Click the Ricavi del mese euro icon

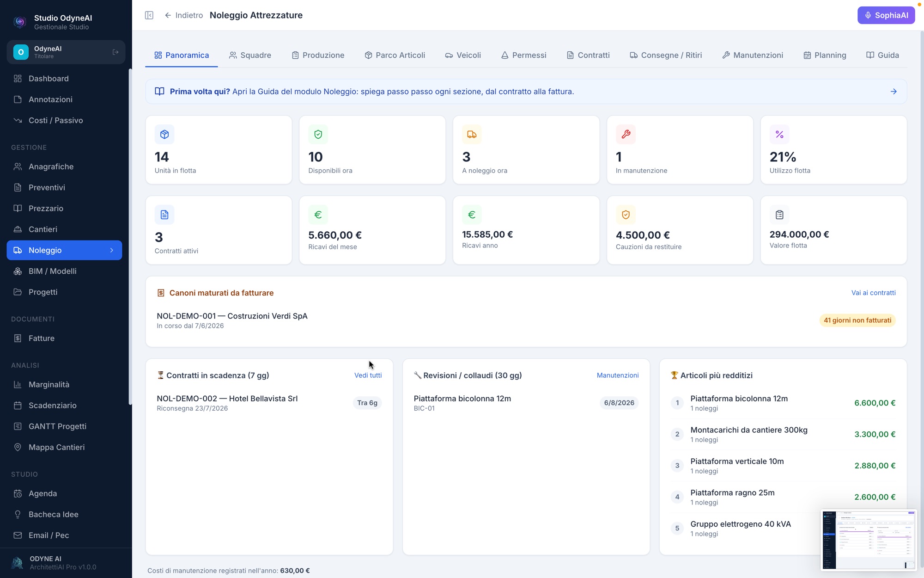point(318,215)
